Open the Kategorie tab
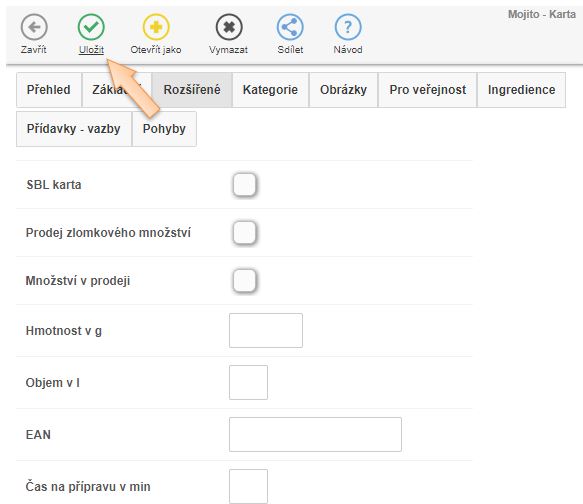The image size is (583, 504). (270, 90)
